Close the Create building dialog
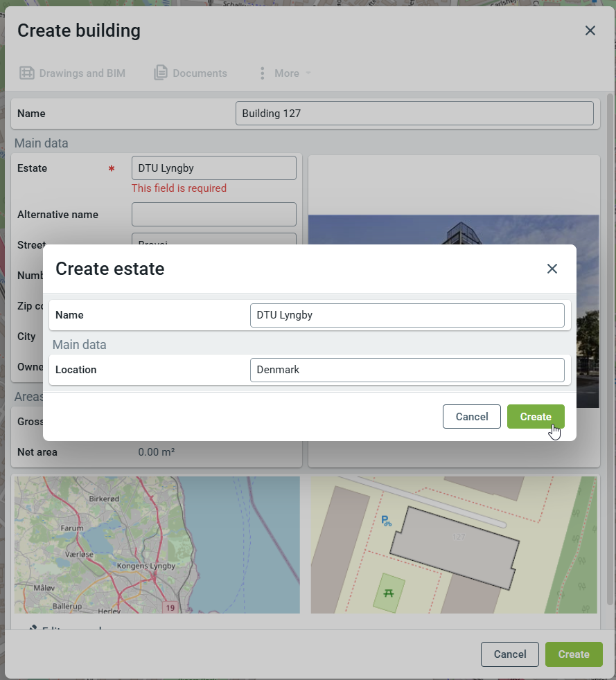This screenshot has width=616, height=680. click(590, 30)
